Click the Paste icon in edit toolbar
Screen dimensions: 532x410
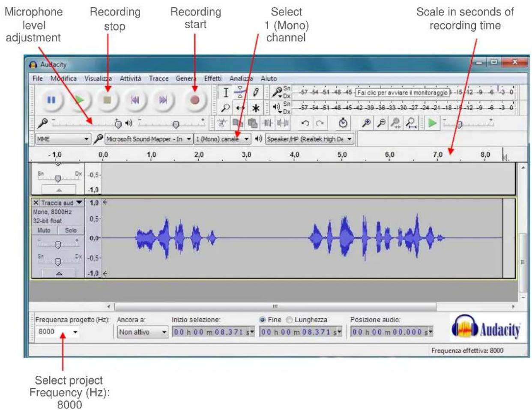pyautogui.click(x=252, y=123)
